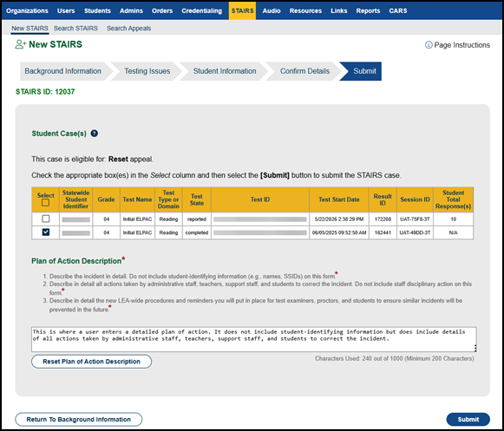Viewport: 504px width, 431px height.
Task: Check the reported test row checkbox
Action: 46,219
